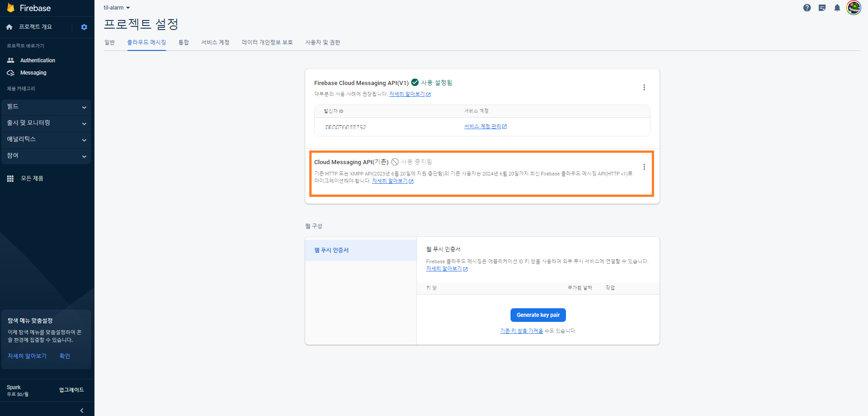Open Authentication in the sidebar
Viewport: 868px width, 416px height.
[x=38, y=60]
